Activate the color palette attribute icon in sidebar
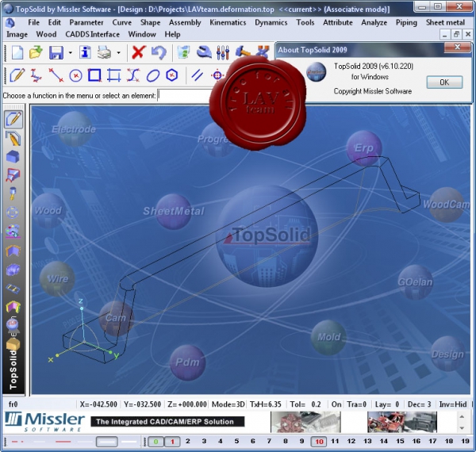The height and width of the screenshot is (452, 476). [x=13, y=231]
